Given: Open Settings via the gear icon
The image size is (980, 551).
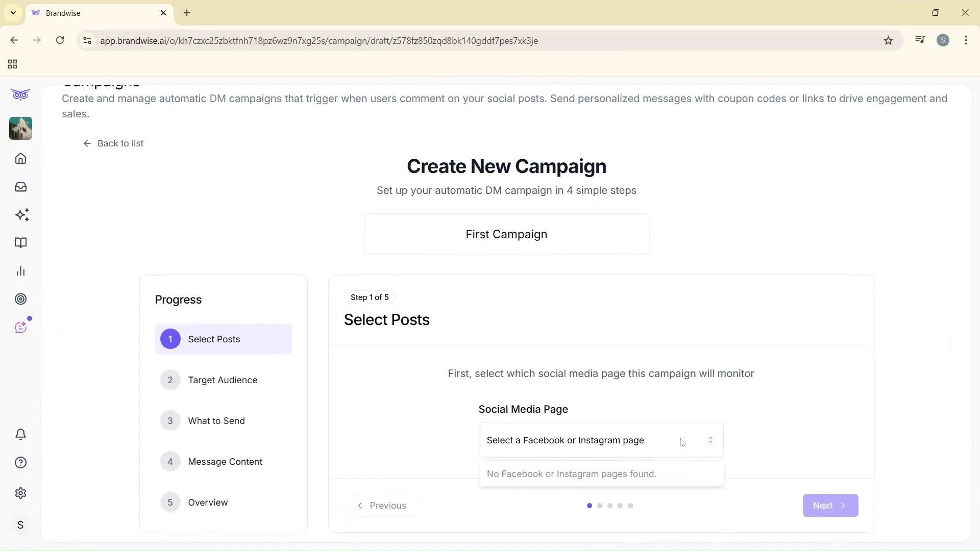Looking at the screenshot, I should (x=20, y=493).
